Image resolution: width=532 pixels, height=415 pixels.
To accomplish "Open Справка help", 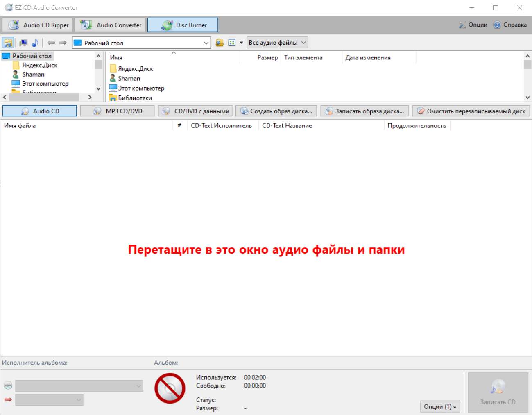I will [x=510, y=25].
